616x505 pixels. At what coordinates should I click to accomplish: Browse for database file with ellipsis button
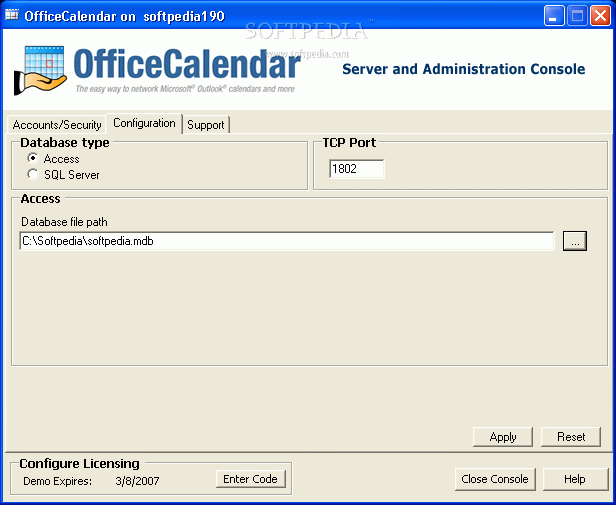coord(575,241)
